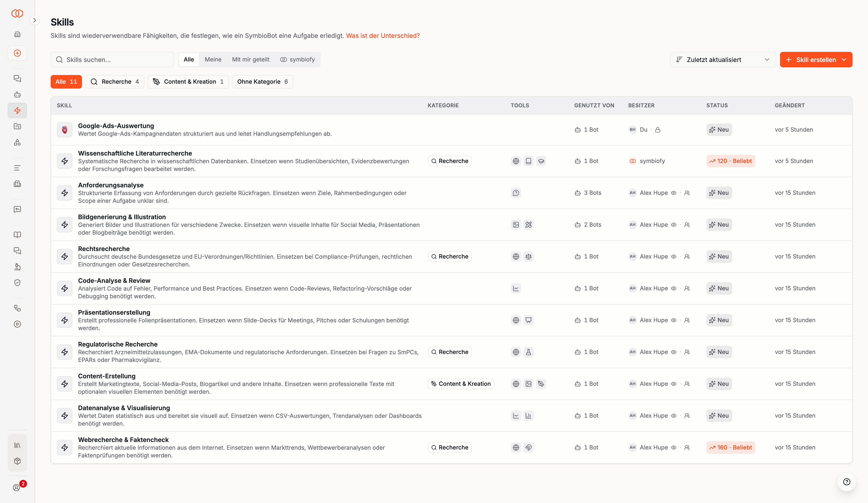Switch to the symbiofy tab
Image resolution: width=868 pixels, height=503 pixels.
point(298,59)
